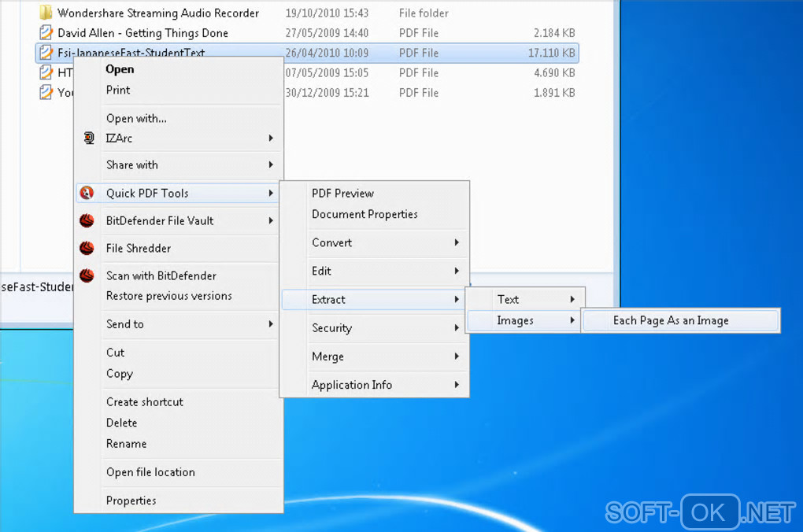Select PDF Preview option
This screenshot has height=532, width=803.
pyautogui.click(x=342, y=194)
